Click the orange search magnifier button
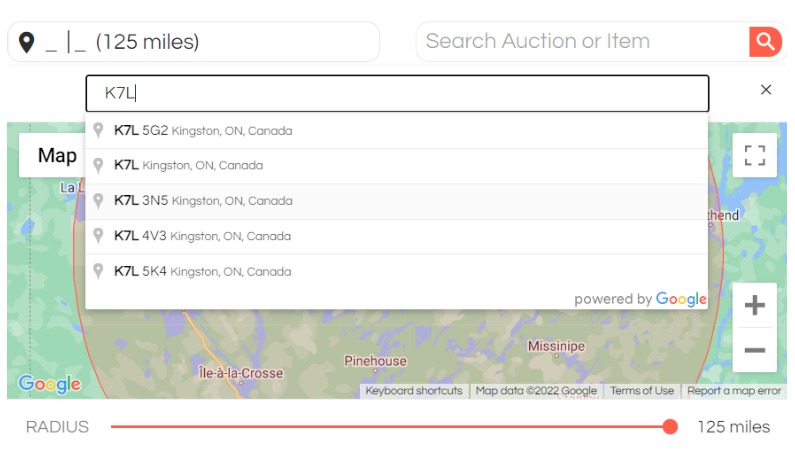The height and width of the screenshot is (450, 795). click(764, 42)
